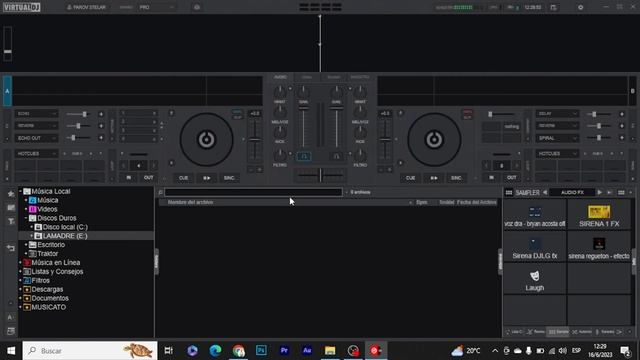Viewport: 640px width, 360px height.
Task: Click CUE button on right deck
Action: [411, 178]
